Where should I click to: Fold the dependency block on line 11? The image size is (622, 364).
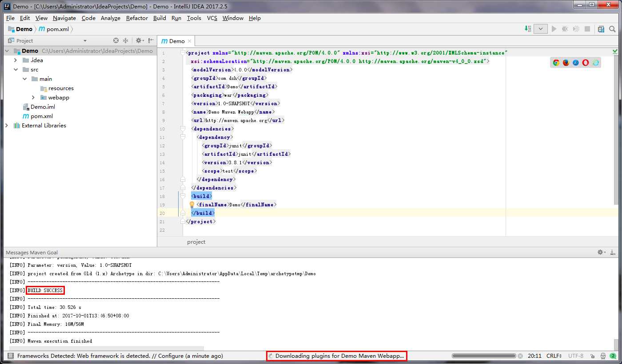pyautogui.click(x=183, y=137)
